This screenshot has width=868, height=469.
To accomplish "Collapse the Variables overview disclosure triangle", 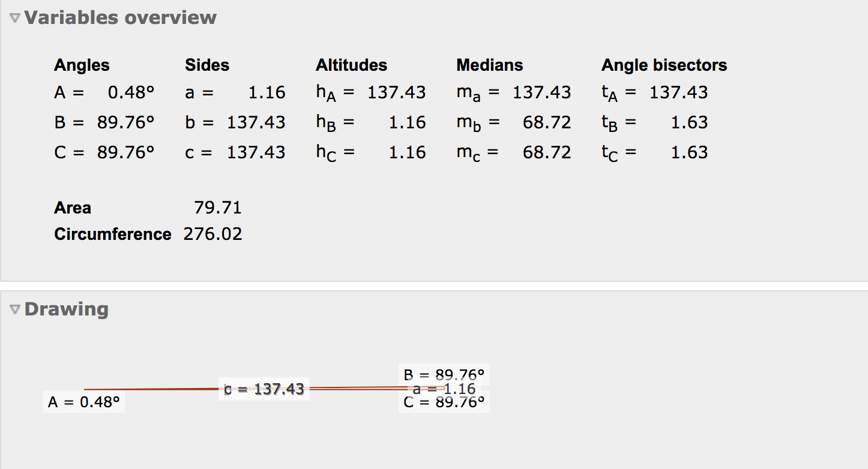I will (x=15, y=19).
